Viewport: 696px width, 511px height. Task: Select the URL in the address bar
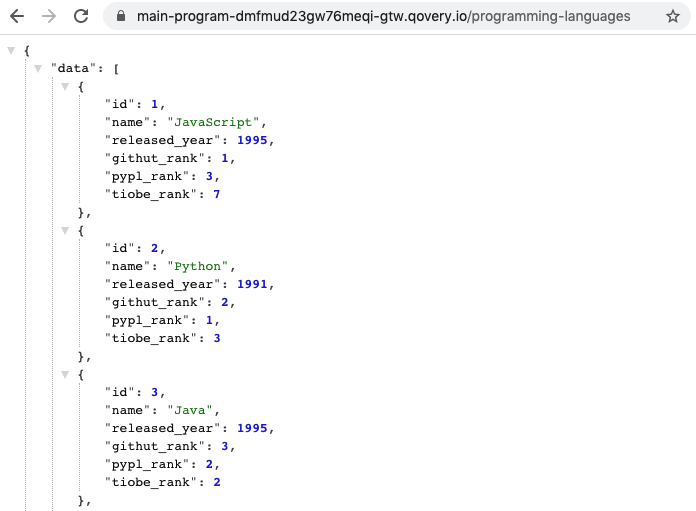[384, 16]
